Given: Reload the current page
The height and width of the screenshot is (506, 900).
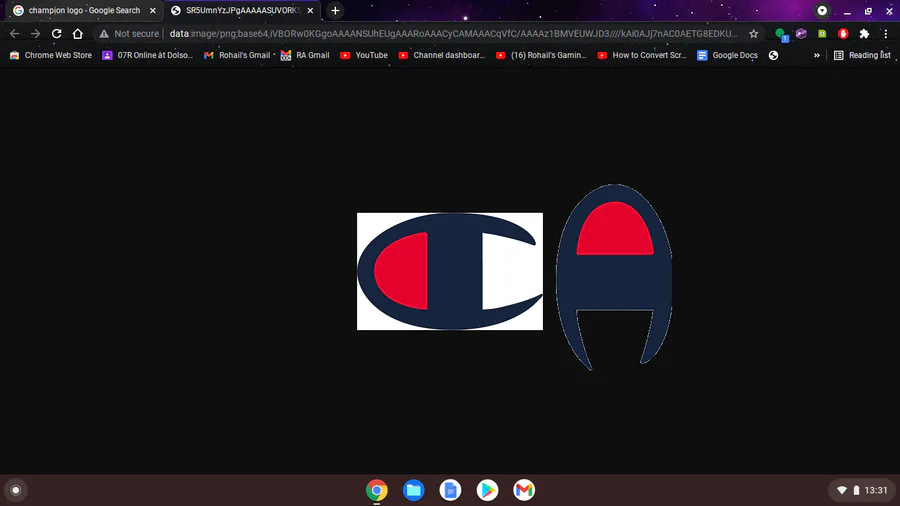Looking at the screenshot, I should 56,34.
